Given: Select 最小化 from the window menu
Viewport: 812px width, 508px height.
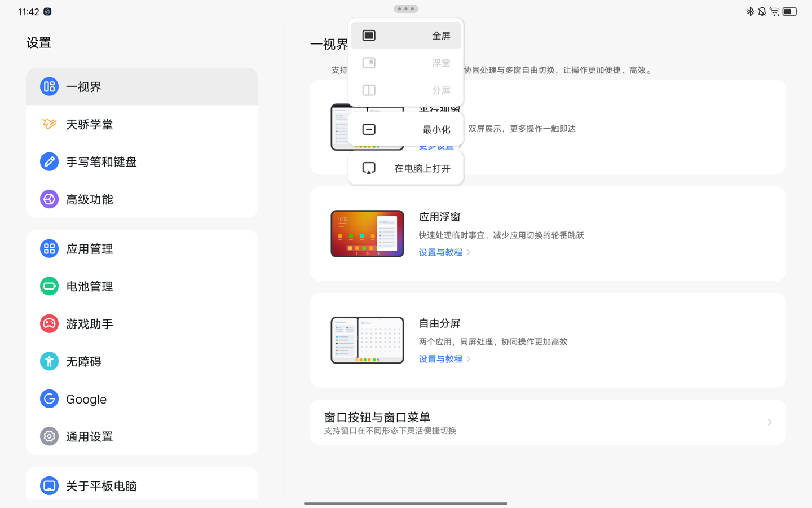Looking at the screenshot, I should pyautogui.click(x=406, y=129).
